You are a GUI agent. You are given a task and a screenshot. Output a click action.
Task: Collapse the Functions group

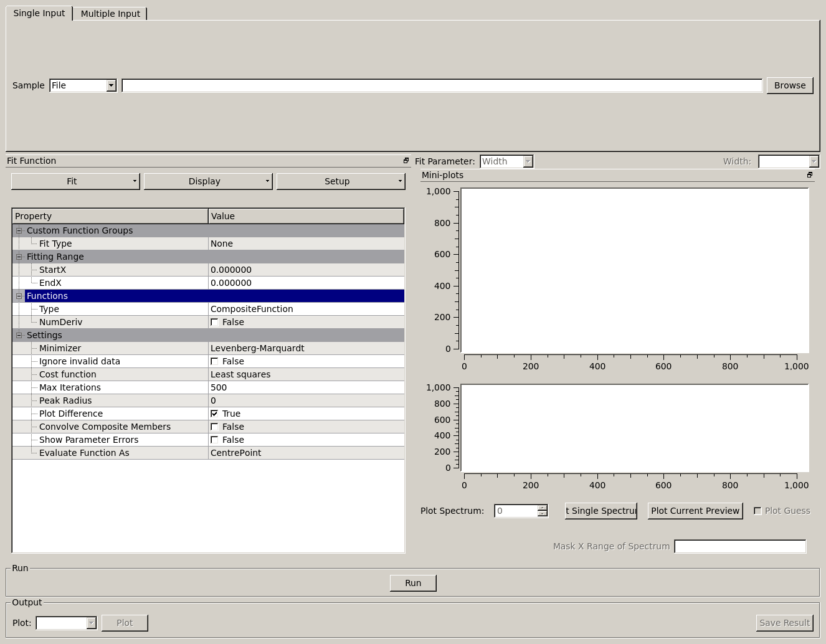pos(19,296)
